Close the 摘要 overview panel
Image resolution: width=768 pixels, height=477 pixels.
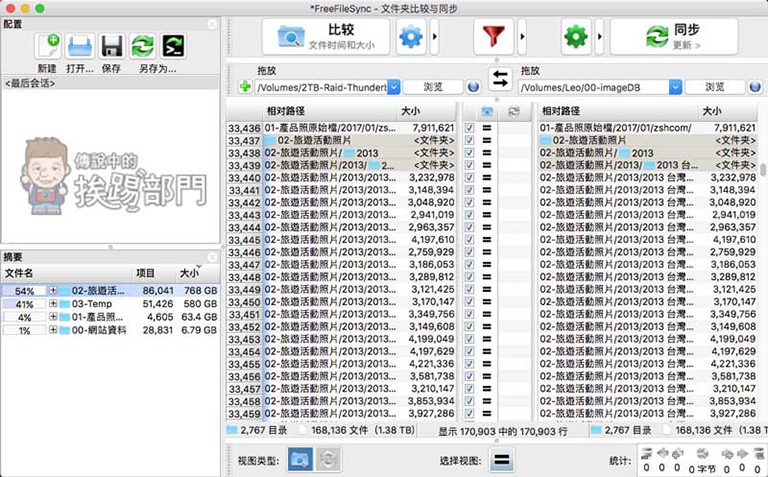(x=212, y=257)
